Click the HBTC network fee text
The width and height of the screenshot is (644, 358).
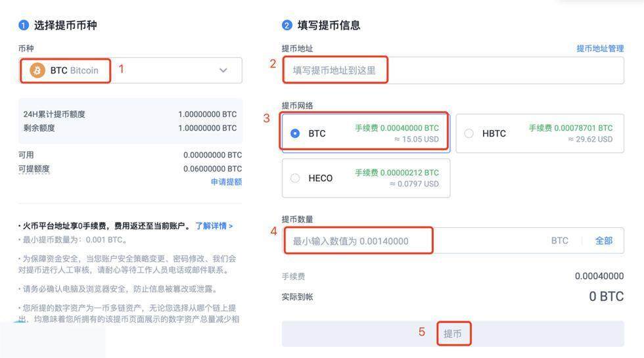coord(570,128)
